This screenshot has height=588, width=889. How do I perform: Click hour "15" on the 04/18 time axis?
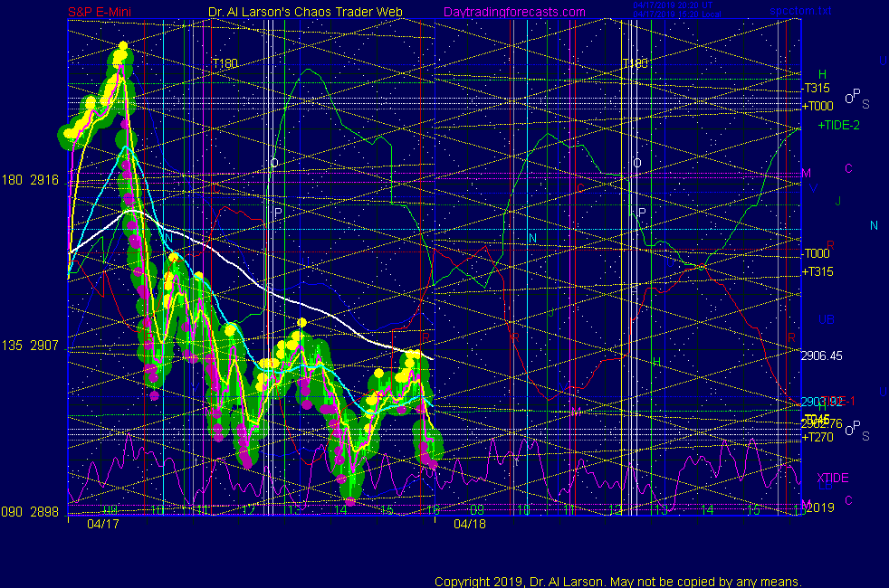tap(753, 510)
